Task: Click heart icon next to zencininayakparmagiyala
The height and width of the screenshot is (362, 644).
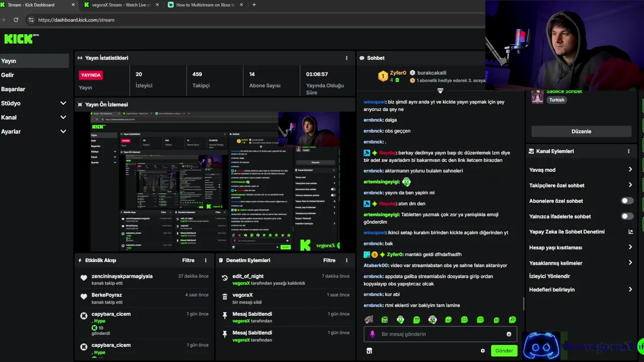Action: [x=84, y=278]
